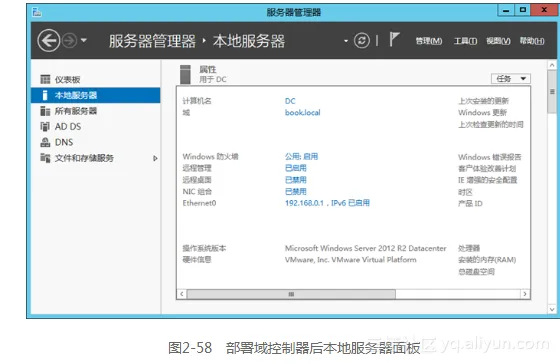Click the 属性 section heading
This screenshot has height=364, width=560.
tap(208, 69)
